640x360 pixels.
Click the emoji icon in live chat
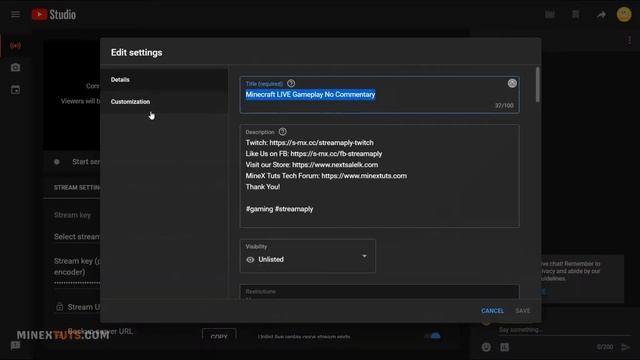486,347
